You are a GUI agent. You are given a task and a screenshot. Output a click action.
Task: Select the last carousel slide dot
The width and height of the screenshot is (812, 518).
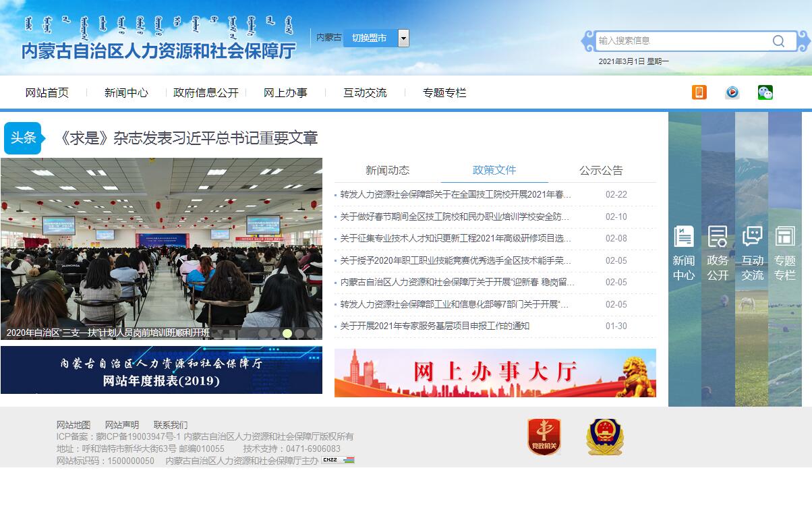[x=312, y=333]
